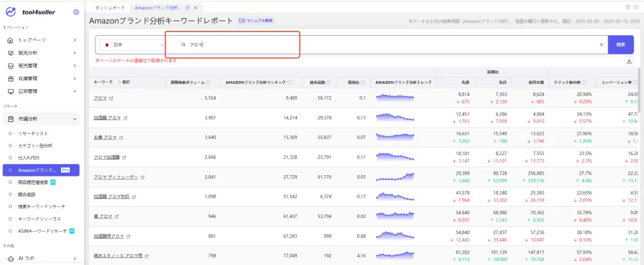Click the 58,172 competing products cell
This screenshot has height=265, width=644.
(x=323, y=98)
